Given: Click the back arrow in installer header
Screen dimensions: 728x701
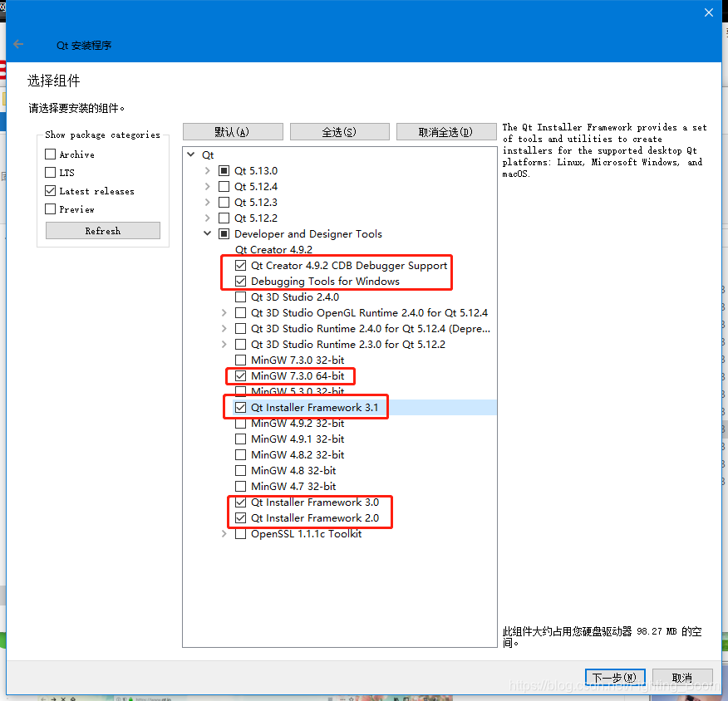Looking at the screenshot, I should [x=18, y=44].
